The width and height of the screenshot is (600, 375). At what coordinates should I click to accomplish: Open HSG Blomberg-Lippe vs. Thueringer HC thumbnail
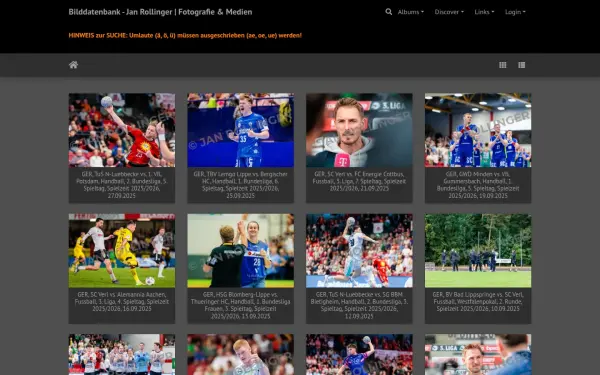(x=240, y=251)
